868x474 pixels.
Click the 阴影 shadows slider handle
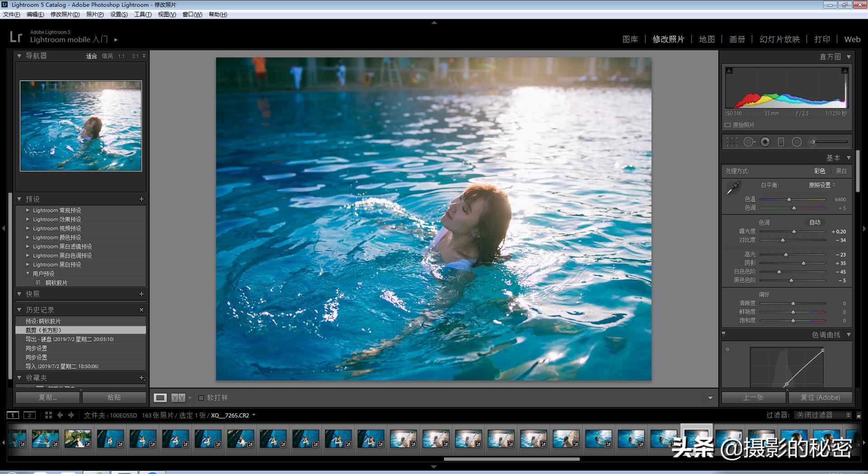(x=803, y=263)
